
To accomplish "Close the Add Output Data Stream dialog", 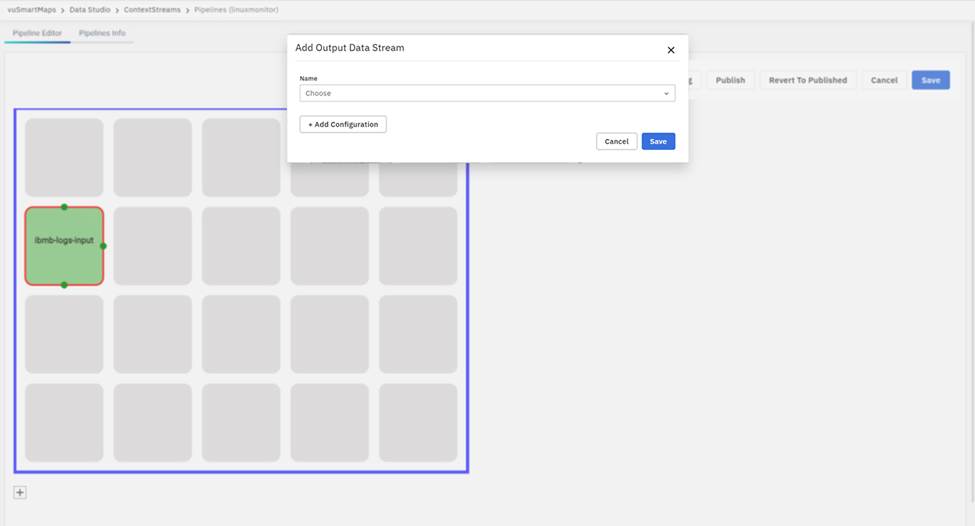I will coord(671,50).
